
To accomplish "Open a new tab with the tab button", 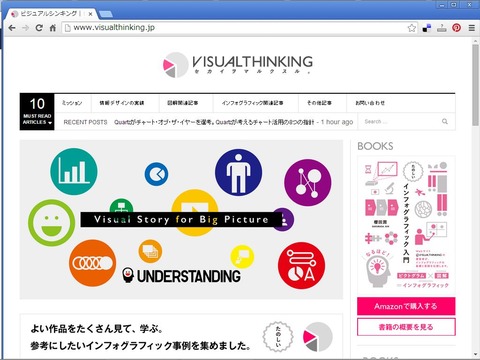I will coord(106,14).
